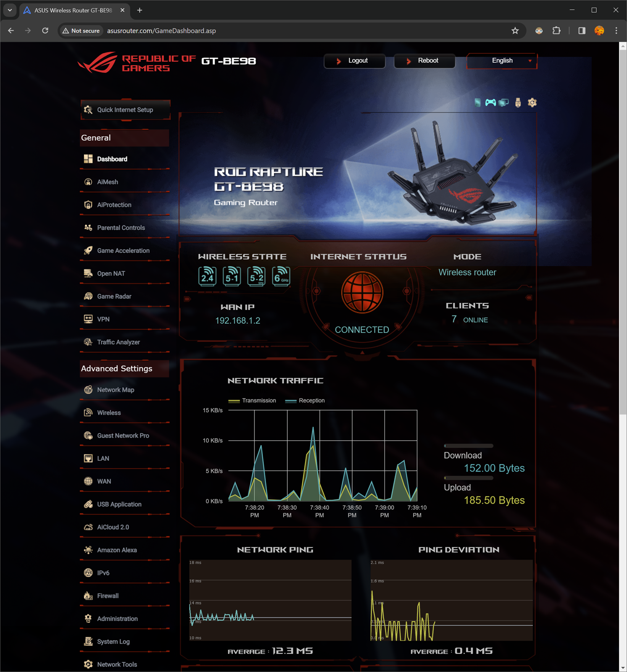Viewport: 627px width, 672px height.
Task: Click the Reception legend entry
Action: click(x=305, y=401)
